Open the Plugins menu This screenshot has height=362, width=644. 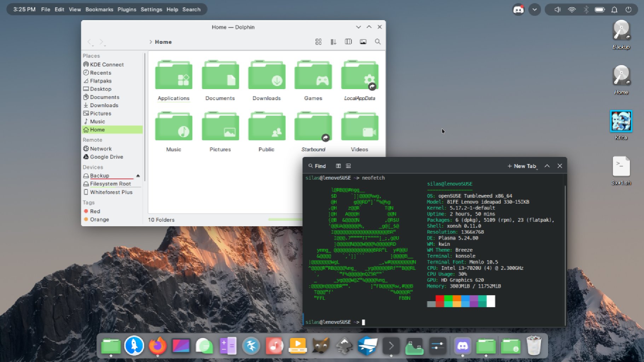coord(127,10)
